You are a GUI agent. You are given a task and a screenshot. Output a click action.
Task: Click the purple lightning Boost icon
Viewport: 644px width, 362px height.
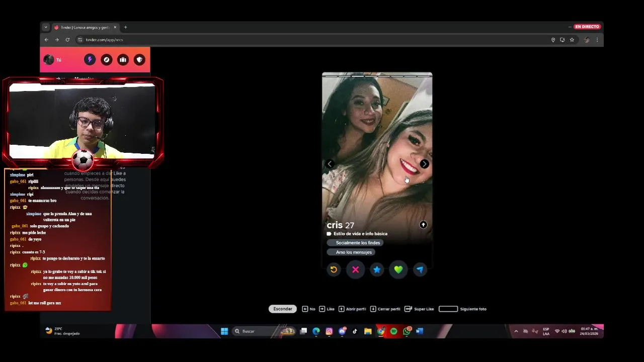click(90, 60)
